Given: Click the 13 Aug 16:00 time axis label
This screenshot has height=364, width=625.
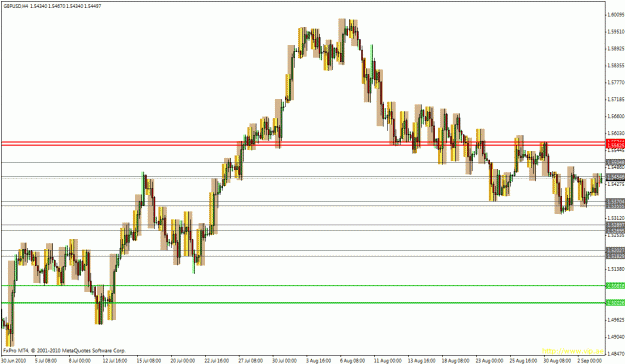Looking at the screenshot, I should [421, 361].
